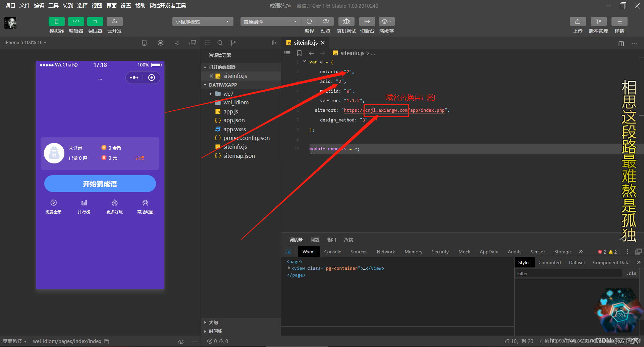Open the mini program mode dropdown
Screen dimensions: 644x347
[203, 21]
